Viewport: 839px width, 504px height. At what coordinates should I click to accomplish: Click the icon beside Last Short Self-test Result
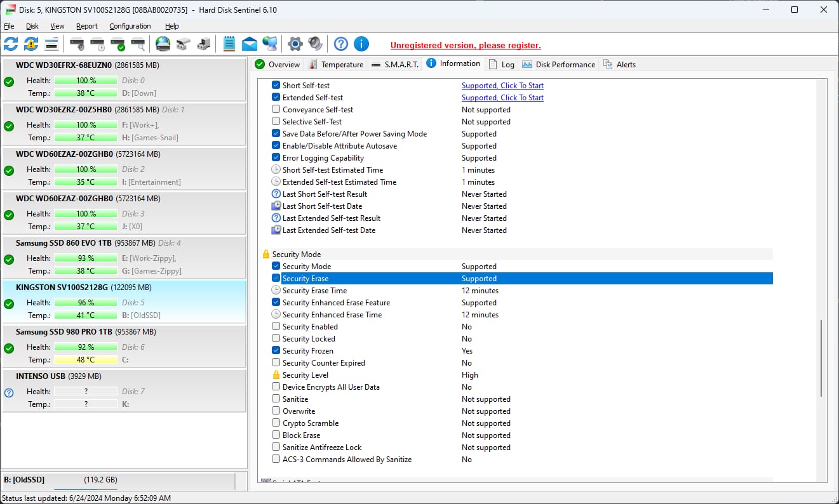pyautogui.click(x=276, y=194)
